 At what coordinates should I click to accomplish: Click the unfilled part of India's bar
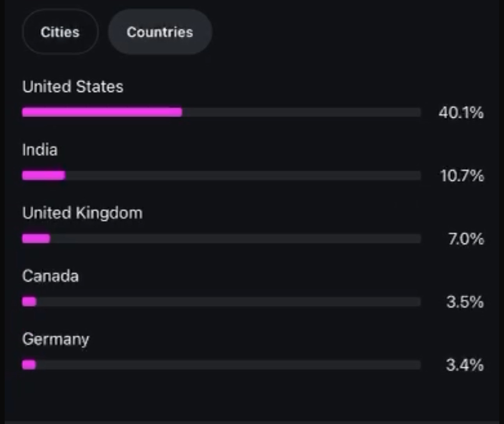(242, 175)
